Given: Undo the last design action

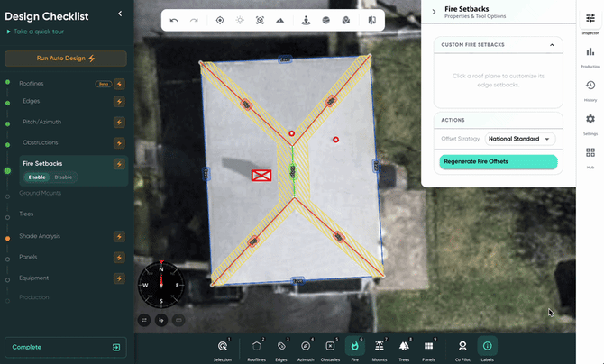Looking at the screenshot, I should click(174, 21).
